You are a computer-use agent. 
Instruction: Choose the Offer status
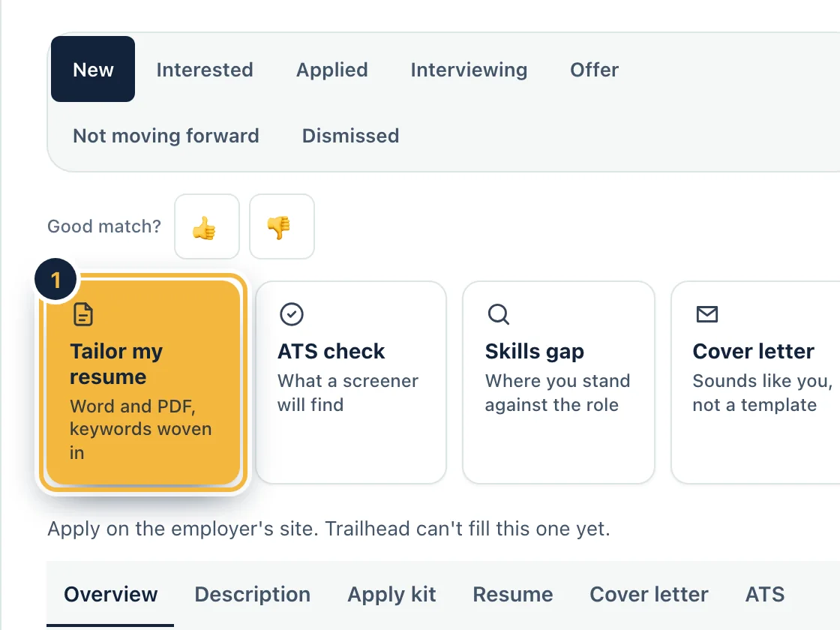pyautogui.click(x=594, y=70)
